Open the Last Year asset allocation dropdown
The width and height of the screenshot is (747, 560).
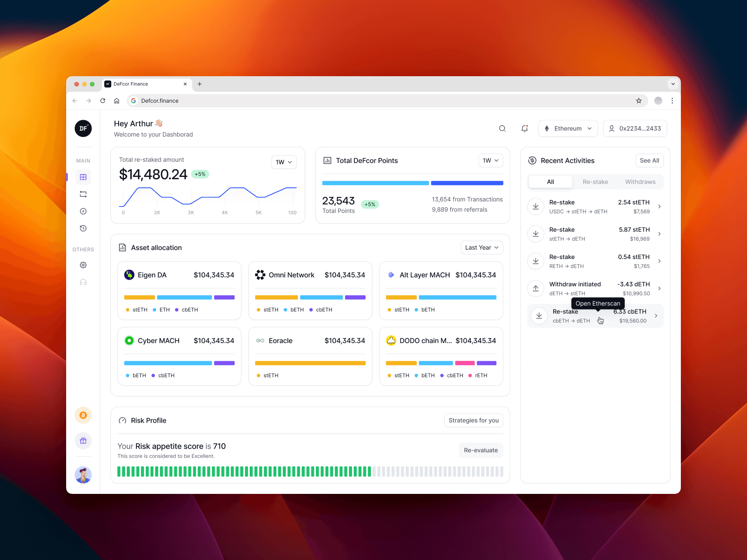click(481, 248)
